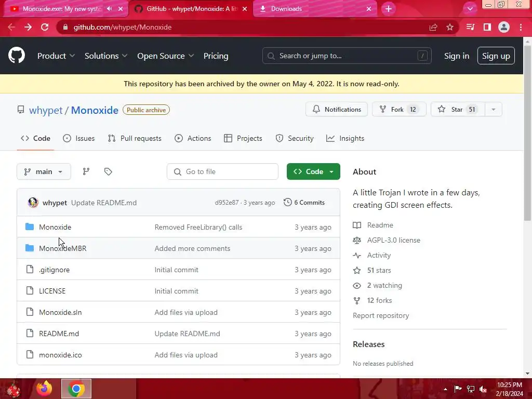The width and height of the screenshot is (532, 399).
Task: Switch to the Actions tab
Action: [x=193, y=138]
